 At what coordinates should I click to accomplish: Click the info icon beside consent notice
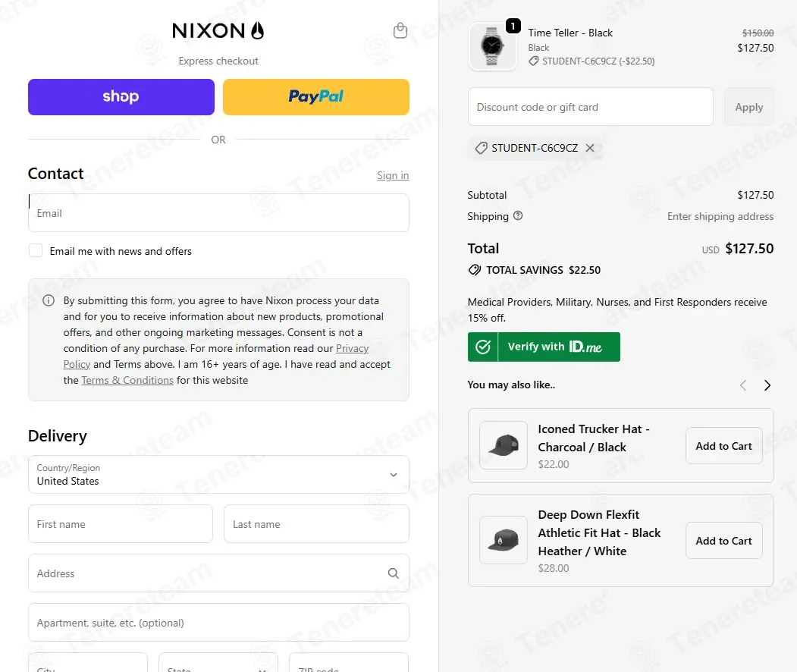pos(49,300)
